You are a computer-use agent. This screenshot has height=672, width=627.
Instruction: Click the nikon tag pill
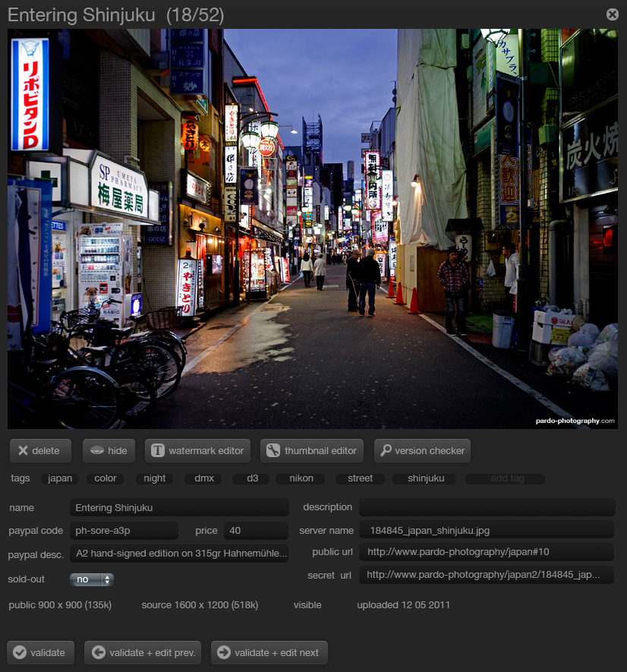click(x=301, y=478)
